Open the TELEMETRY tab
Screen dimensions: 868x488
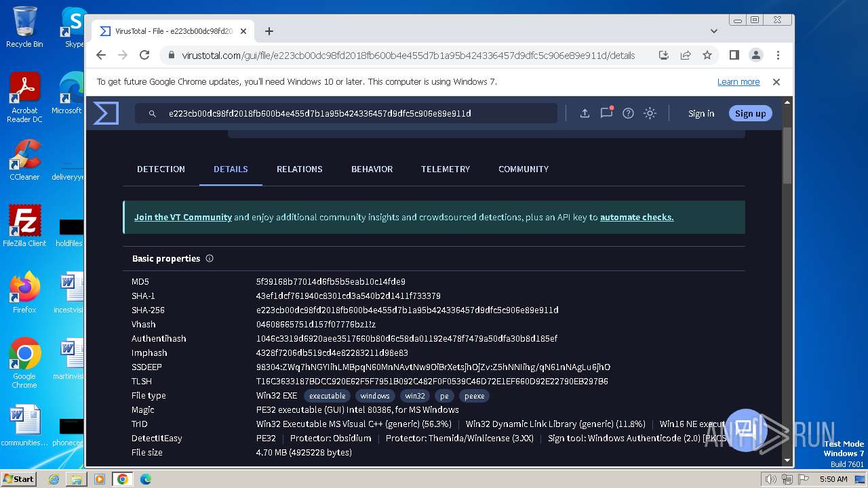(446, 169)
